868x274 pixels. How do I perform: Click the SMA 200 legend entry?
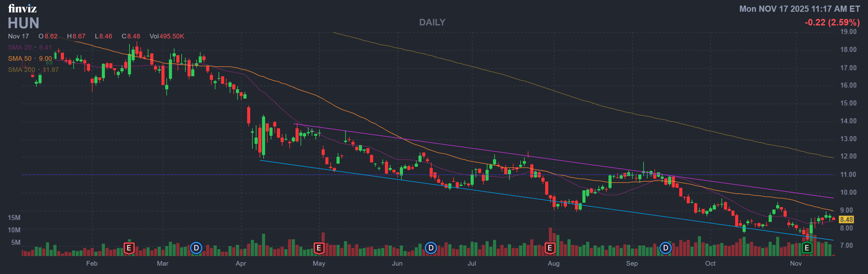pyautogui.click(x=33, y=70)
